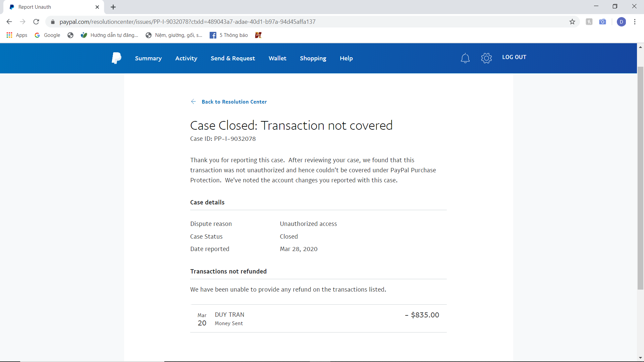The width and height of the screenshot is (644, 362).
Task: Click the scrollbar down arrow
Action: tap(640, 358)
